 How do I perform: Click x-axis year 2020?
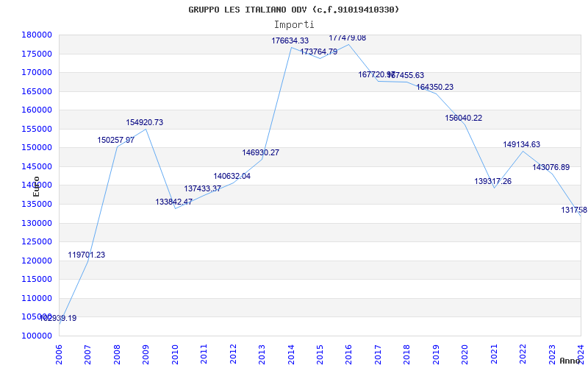465,353
